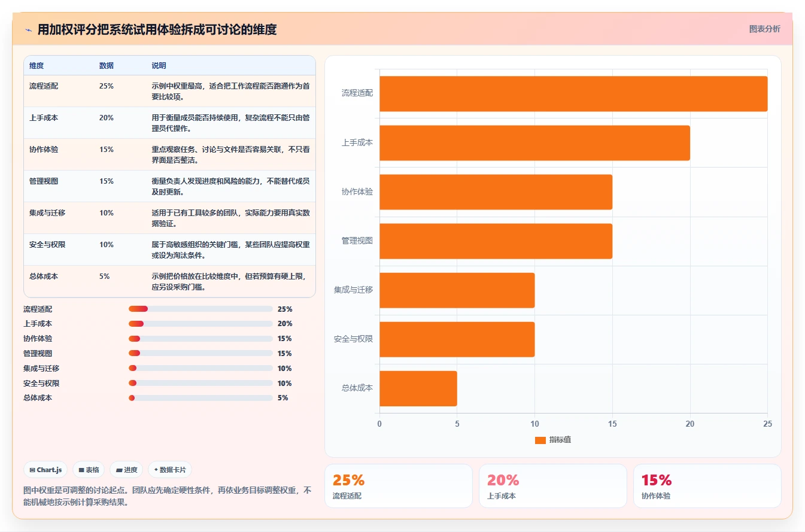
Task: Click the 上手成本 progress bar
Action: [201, 324]
